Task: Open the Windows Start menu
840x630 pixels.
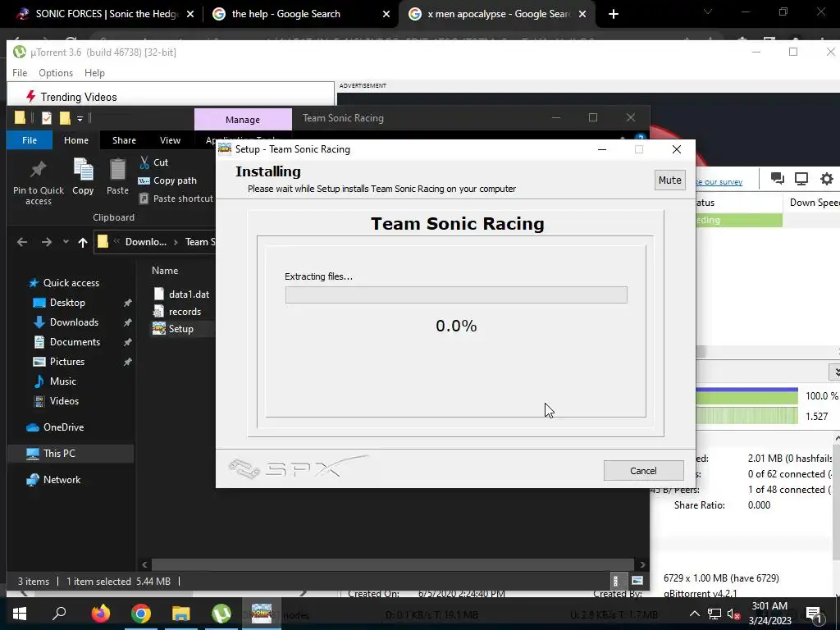Action: pos(20,614)
